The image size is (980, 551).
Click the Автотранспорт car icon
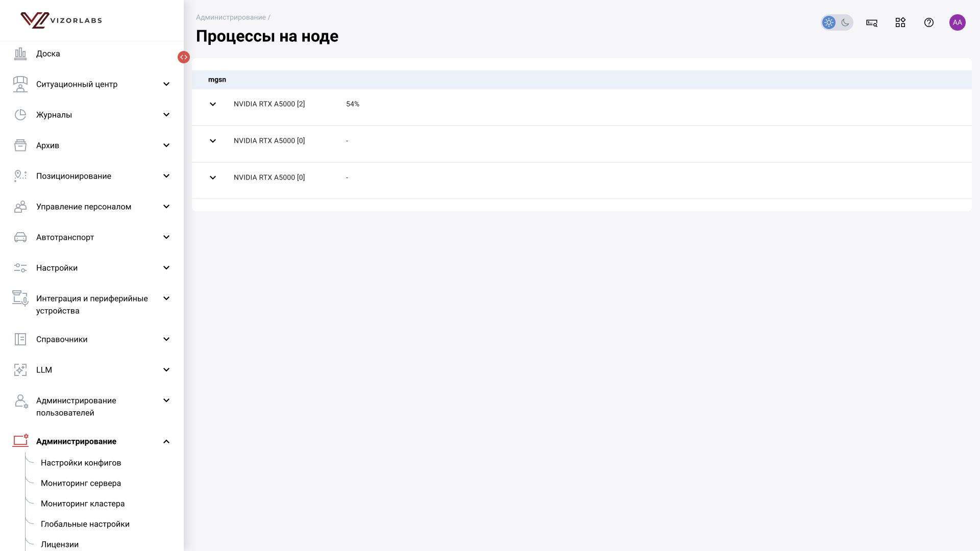point(20,237)
